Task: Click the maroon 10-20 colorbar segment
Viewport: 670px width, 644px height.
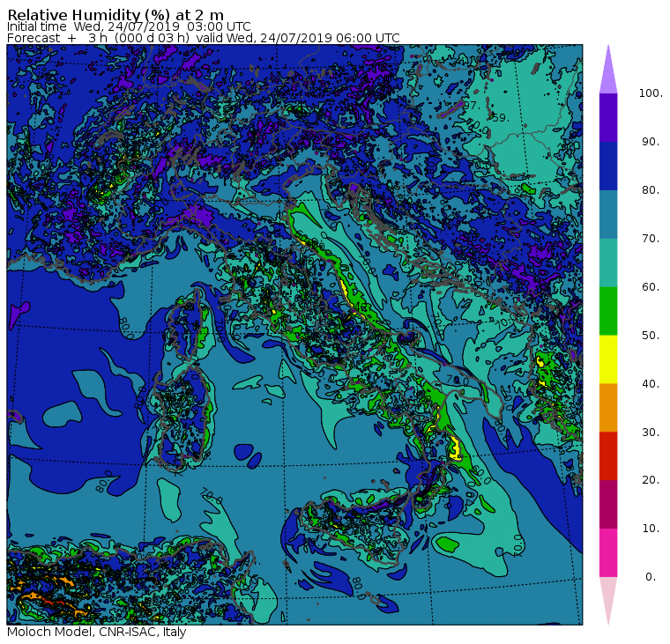Action: [608, 504]
